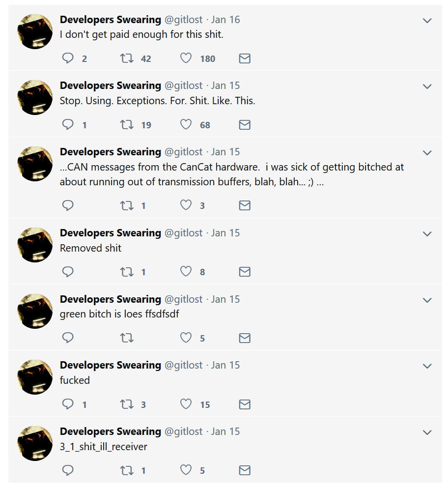
Task: Like the 'Removed shit' tweet
Action: (186, 271)
